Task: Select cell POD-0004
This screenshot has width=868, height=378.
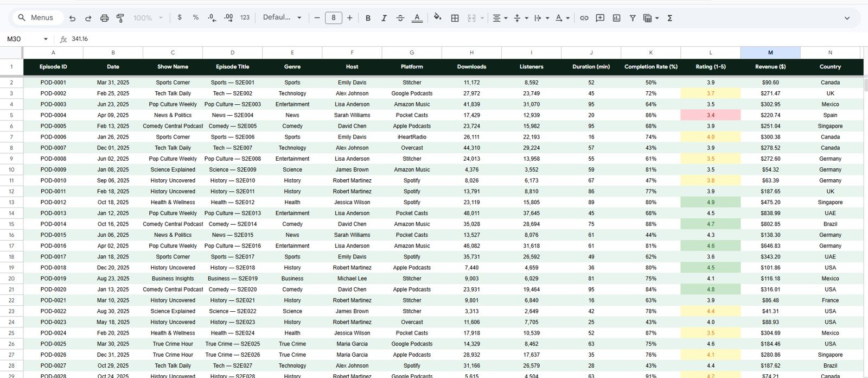Action: tap(53, 115)
